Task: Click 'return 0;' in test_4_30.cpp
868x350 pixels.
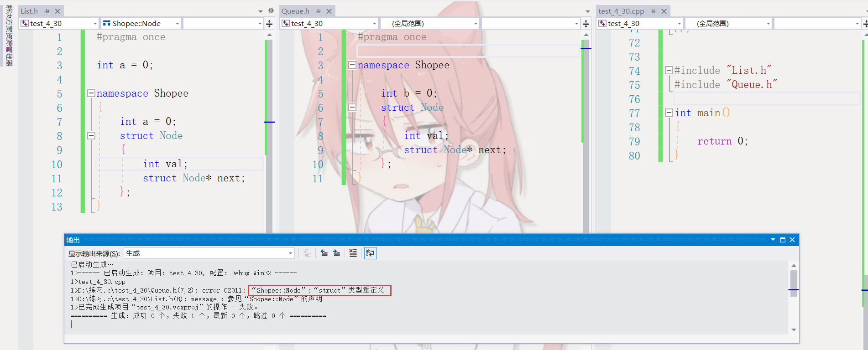Action: pyautogui.click(x=723, y=141)
